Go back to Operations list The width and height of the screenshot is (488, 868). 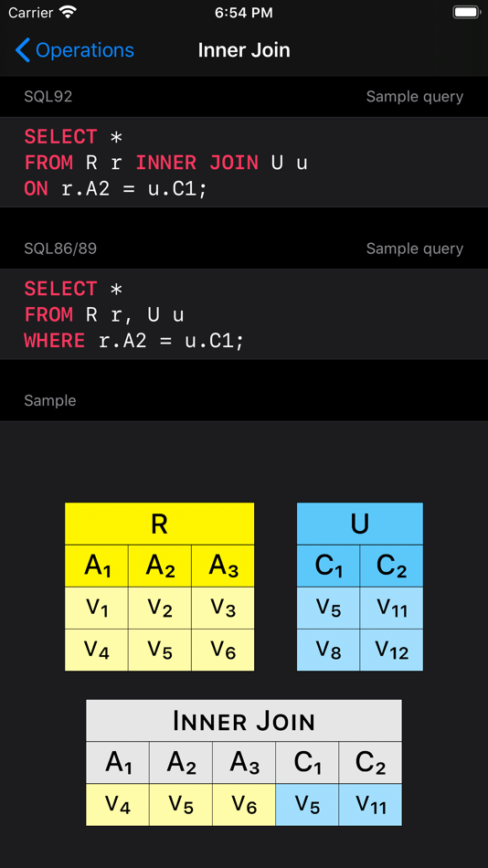click(x=75, y=50)
